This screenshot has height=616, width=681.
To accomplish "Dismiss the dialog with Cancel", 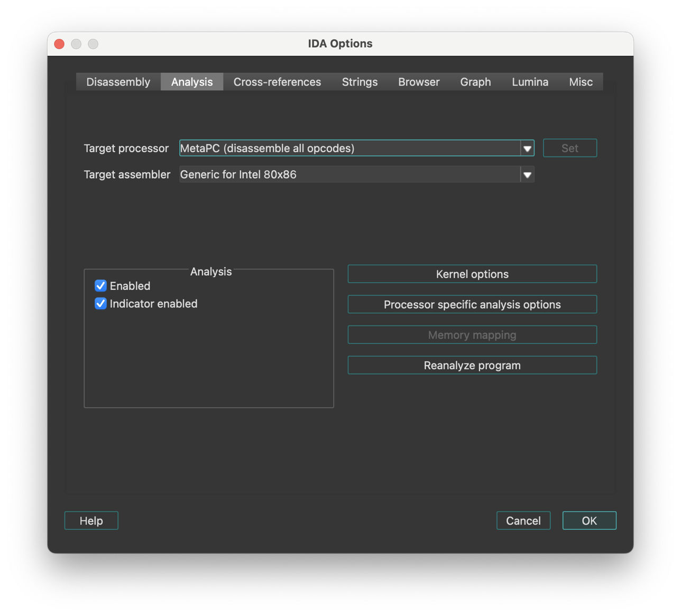I will pyautogui.click(x=523, y=520).
